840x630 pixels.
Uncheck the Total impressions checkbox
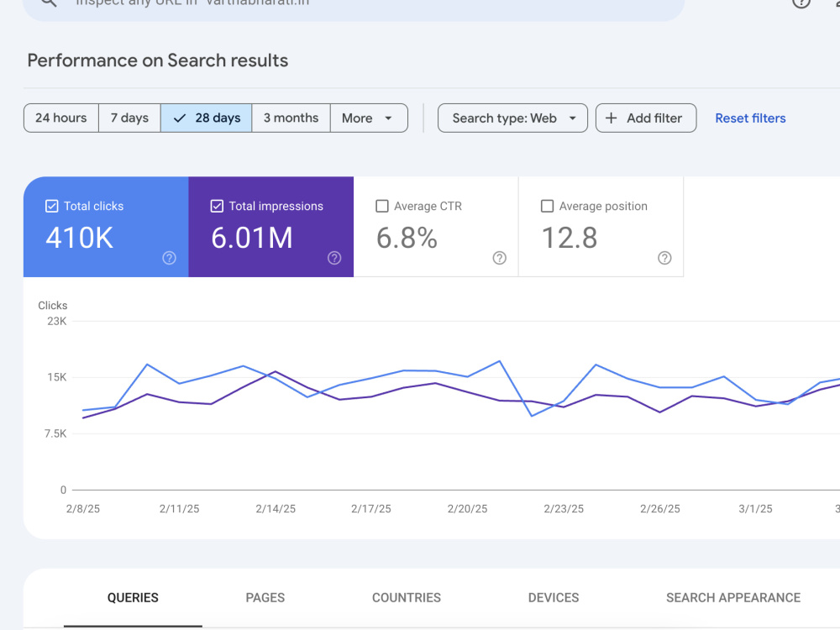pyautogui.click(x=217, y=207)
